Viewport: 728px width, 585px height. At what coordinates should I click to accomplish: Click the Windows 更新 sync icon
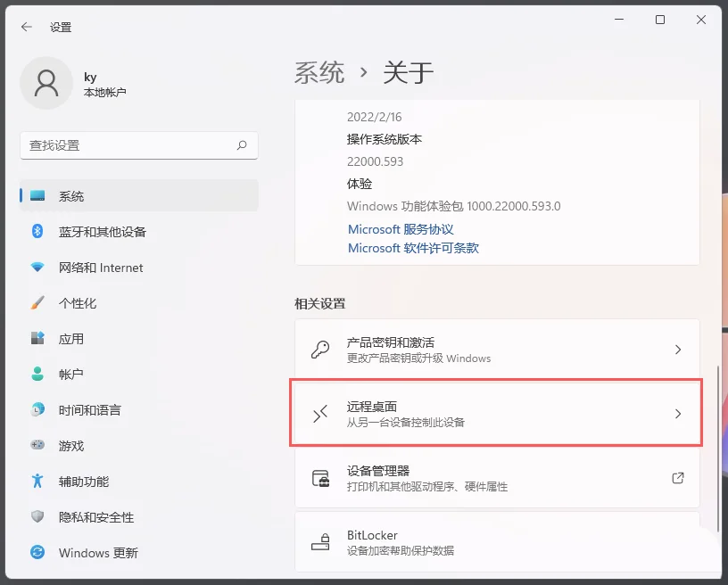pos(37,552)
